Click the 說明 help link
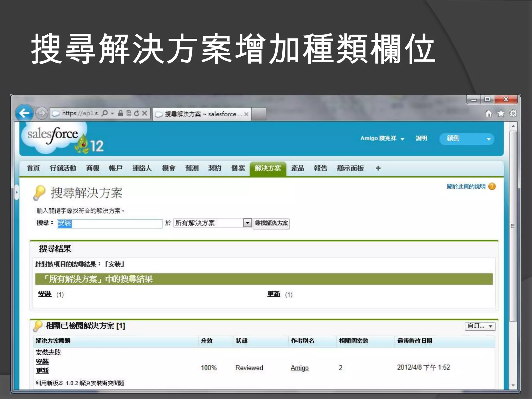This screenshot has height=399, width=532. click(x=421, y=138)
